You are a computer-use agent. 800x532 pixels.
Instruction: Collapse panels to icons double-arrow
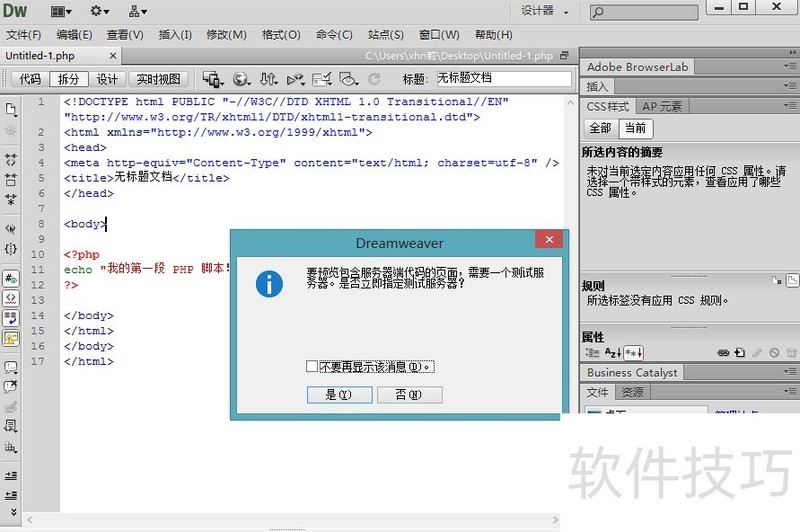792,52
